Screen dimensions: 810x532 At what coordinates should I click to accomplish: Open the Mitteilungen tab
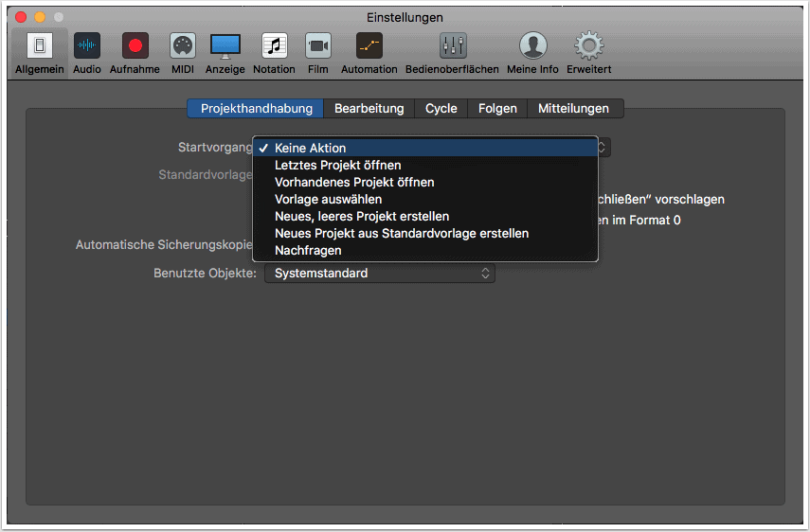click(x=573, y=109)
